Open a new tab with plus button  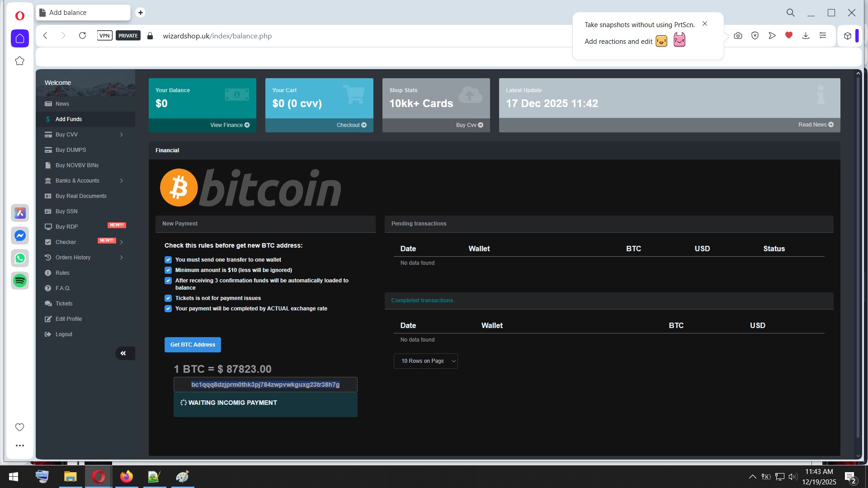tap(141, 13)
